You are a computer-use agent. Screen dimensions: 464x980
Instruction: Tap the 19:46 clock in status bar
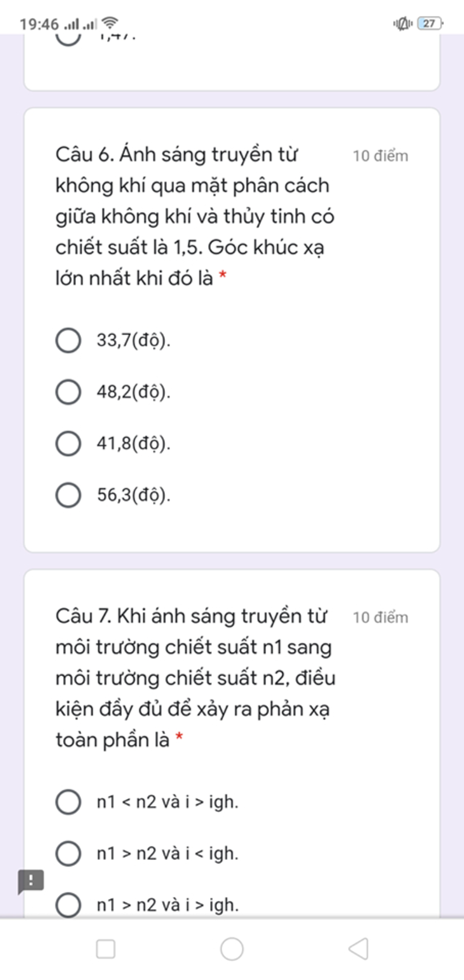[x=39, y=24]
